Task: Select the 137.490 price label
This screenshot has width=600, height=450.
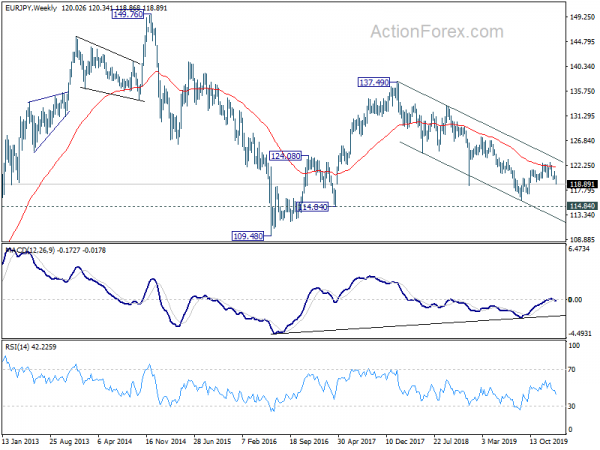Action: 373,82
